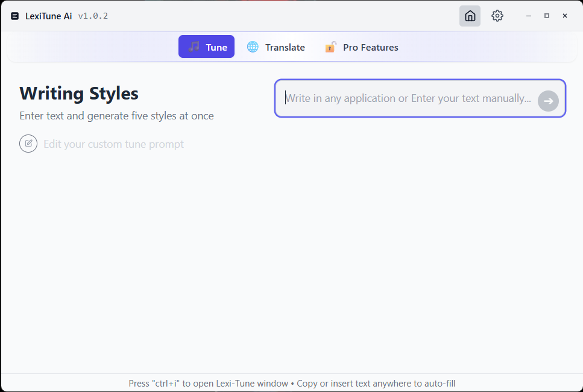Click the v1.0.2 version label
This screenshot has width=583, height=392.
pyautogui.click(x=93, y=16)
